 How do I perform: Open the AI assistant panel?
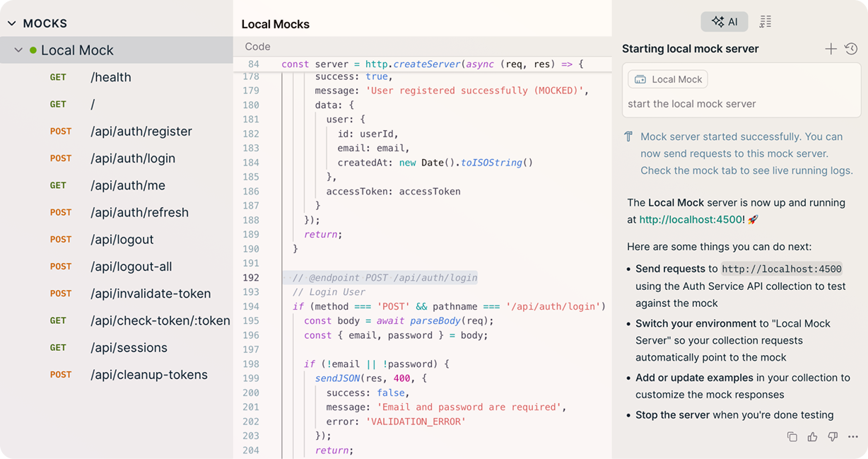(724, 21)
